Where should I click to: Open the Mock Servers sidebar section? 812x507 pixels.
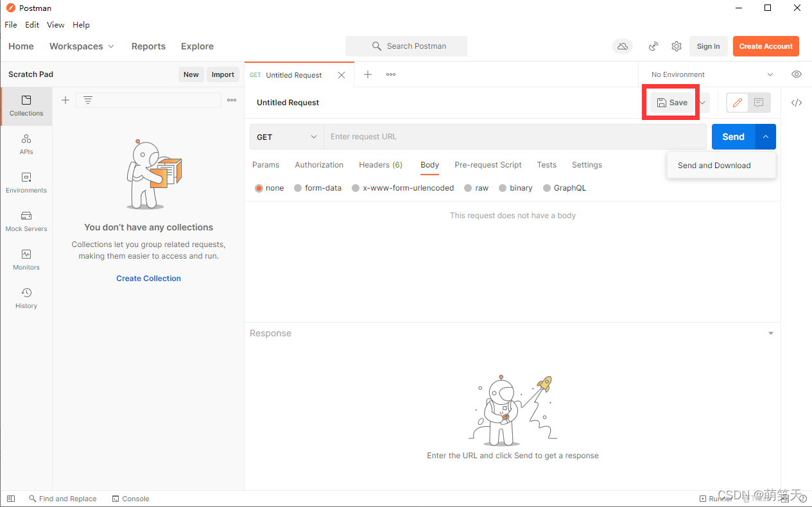click(x=26, y=221)
